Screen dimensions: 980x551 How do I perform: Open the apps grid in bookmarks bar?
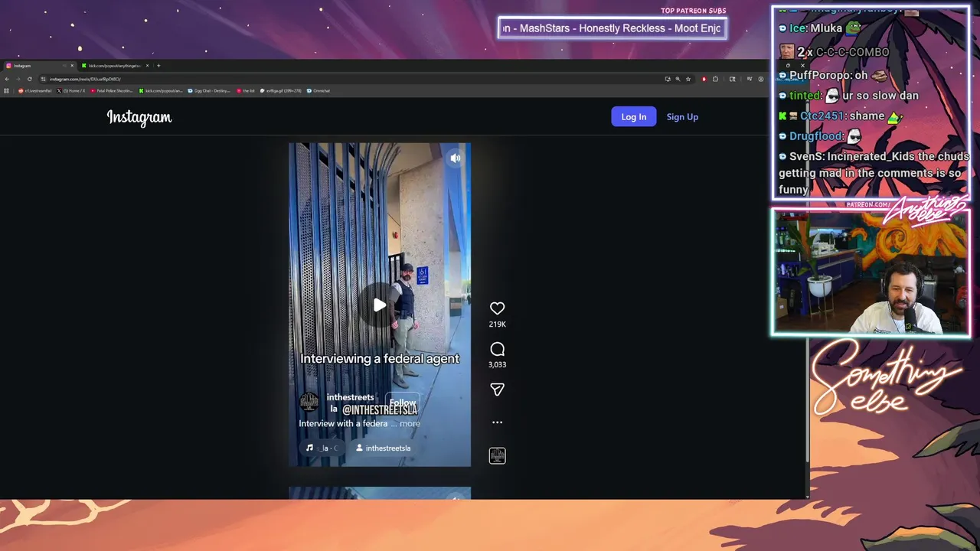(x=6, y=91)
